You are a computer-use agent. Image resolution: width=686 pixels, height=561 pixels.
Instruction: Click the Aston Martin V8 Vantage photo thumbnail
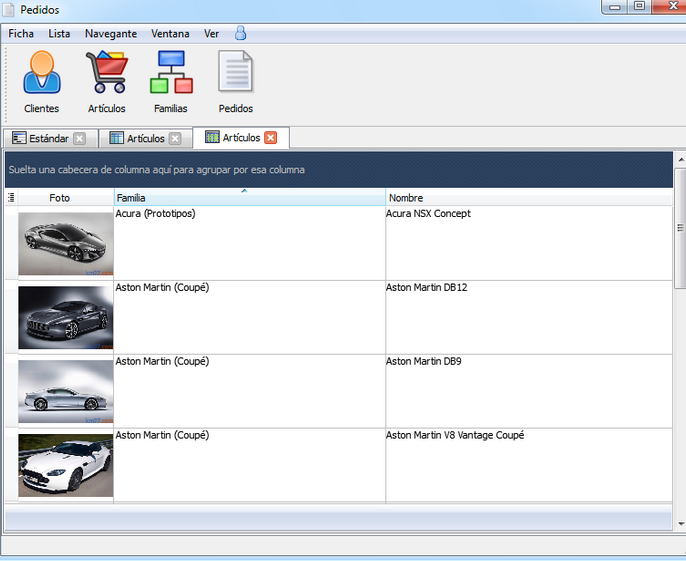click(66, 465)
